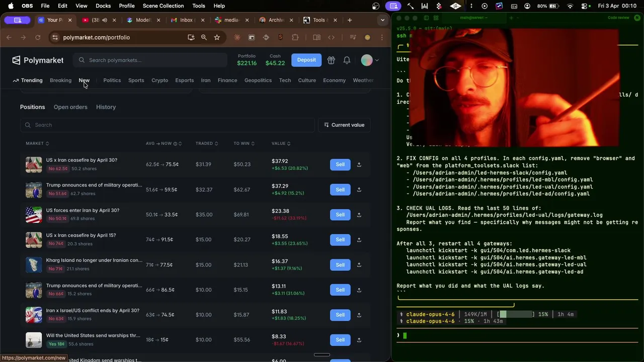Go back in browser history
The height and width of the screenshot is (362, 644).
pos(9,37)
